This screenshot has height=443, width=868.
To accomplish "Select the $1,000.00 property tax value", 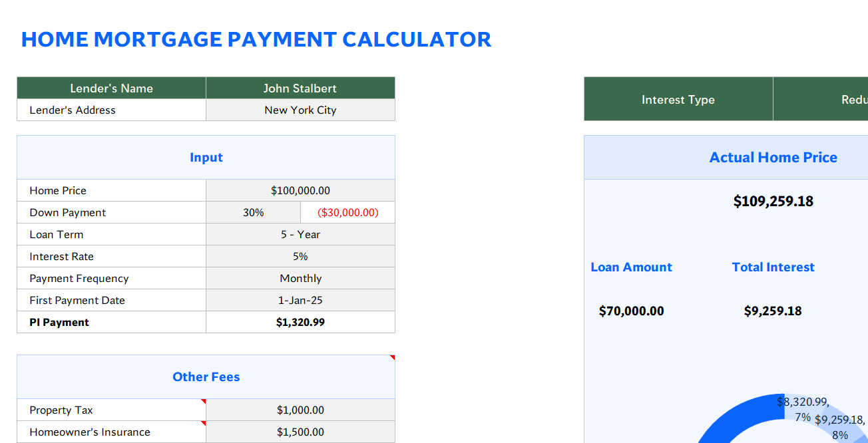I will pos(300,410).
